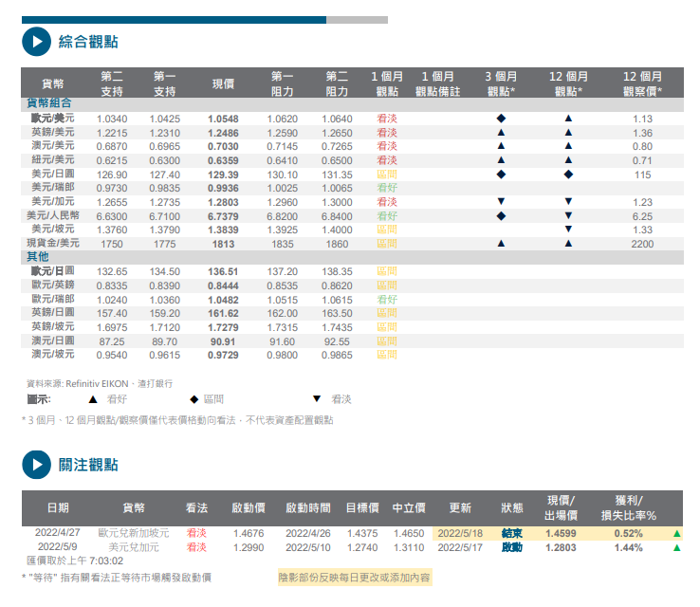Click the 現價 column header in top table
Viewport: 700px width, 607px height.
223,83
